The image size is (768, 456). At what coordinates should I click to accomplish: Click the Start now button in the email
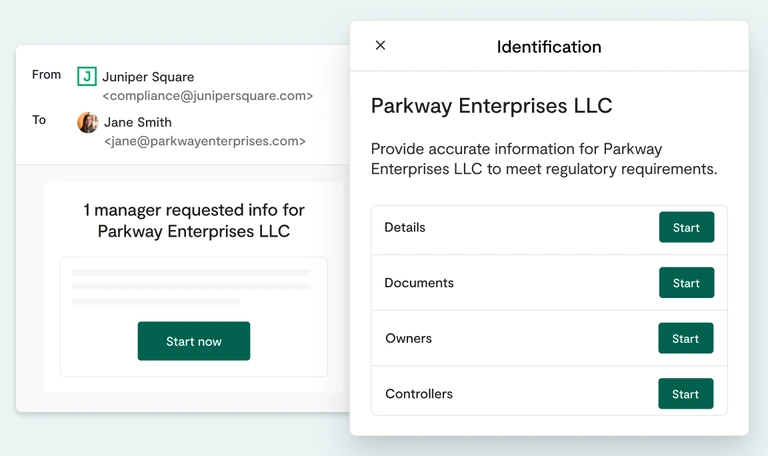pyautogui.click(x=194, y=341)
